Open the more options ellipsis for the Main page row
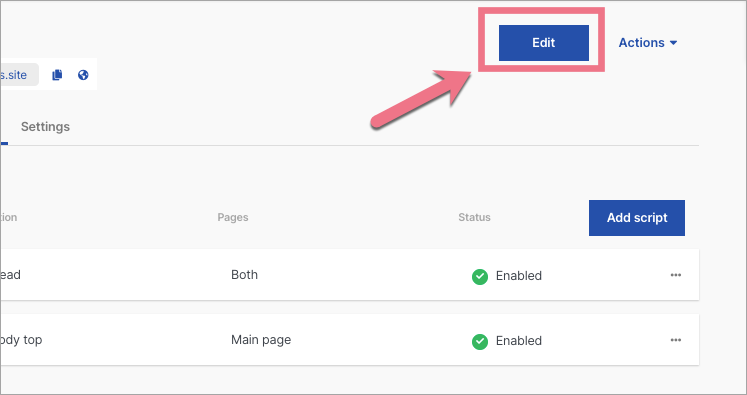The width and height of the screenshot is (747, 395). click(x=676, y=340)
